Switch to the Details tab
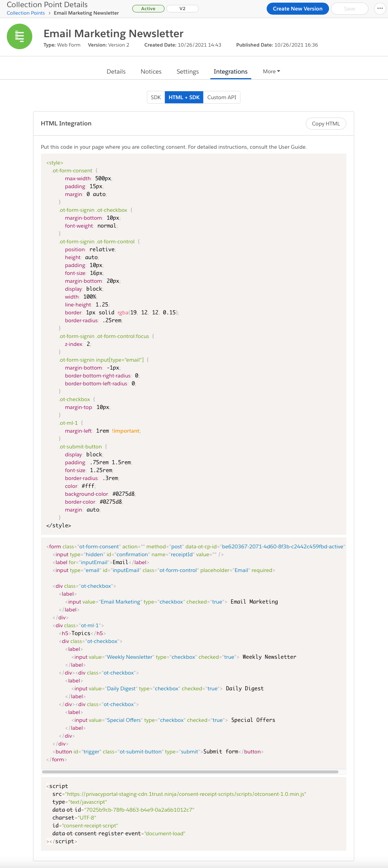This screenshot has height=868, width=388. pos(116,71)
